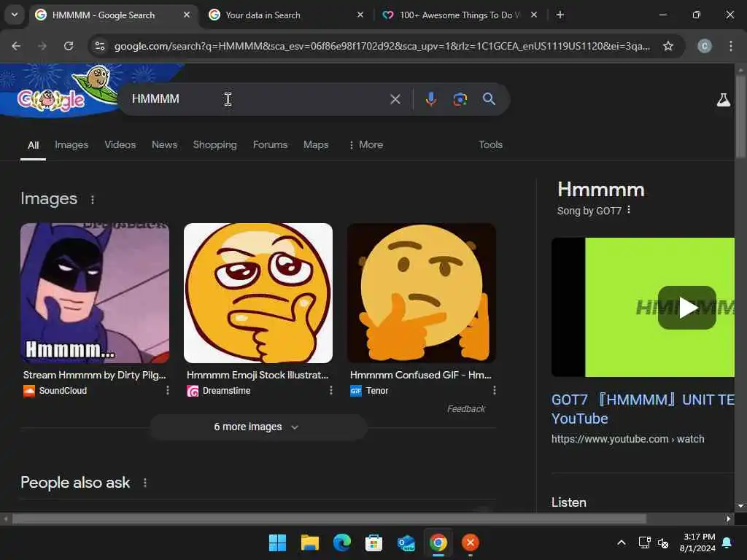Close the Your data in Search tab
The image size is (747, 560).
coord(360,15)
